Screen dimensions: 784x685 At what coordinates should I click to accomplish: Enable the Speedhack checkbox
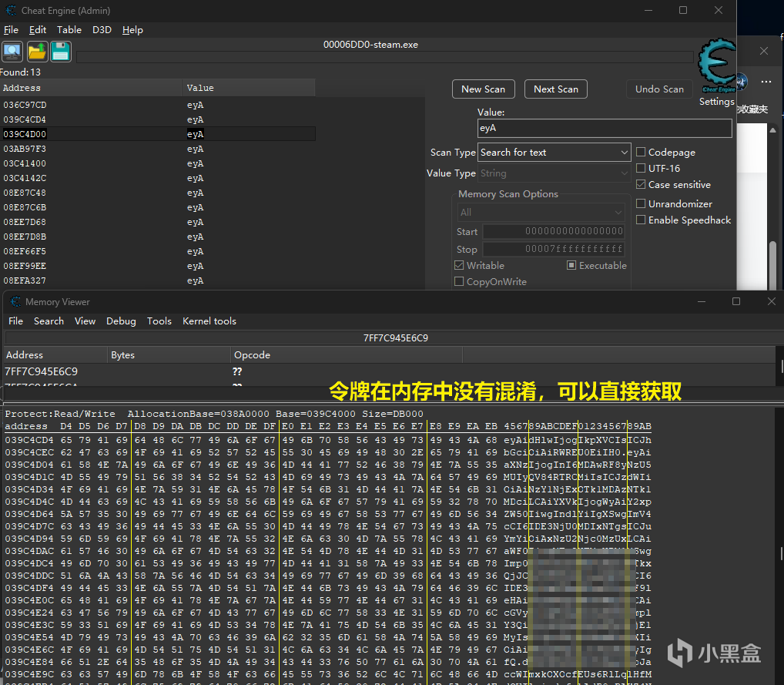(x=642, y=220)
